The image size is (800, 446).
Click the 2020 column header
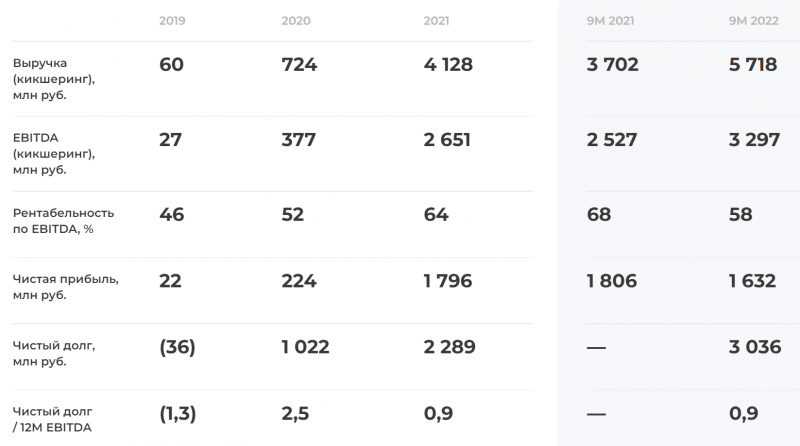(296, 21)
